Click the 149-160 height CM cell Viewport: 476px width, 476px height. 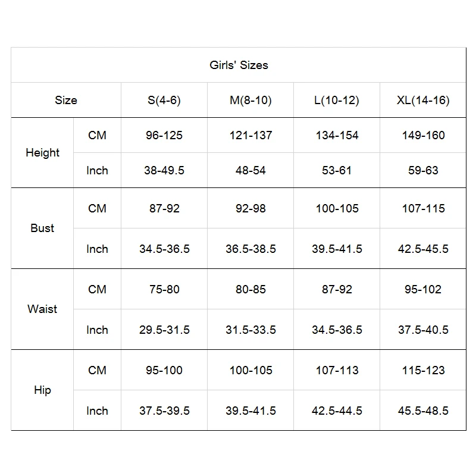coord(423,135)
